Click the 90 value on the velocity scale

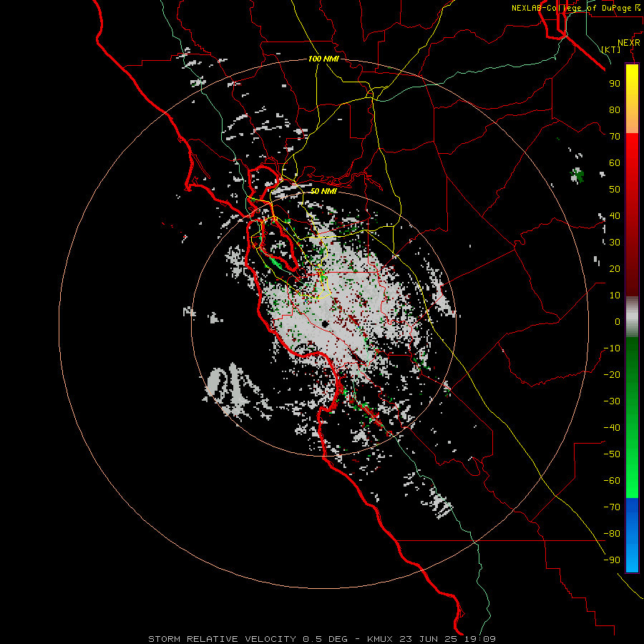pyautogui.click(x=615, y=84)
